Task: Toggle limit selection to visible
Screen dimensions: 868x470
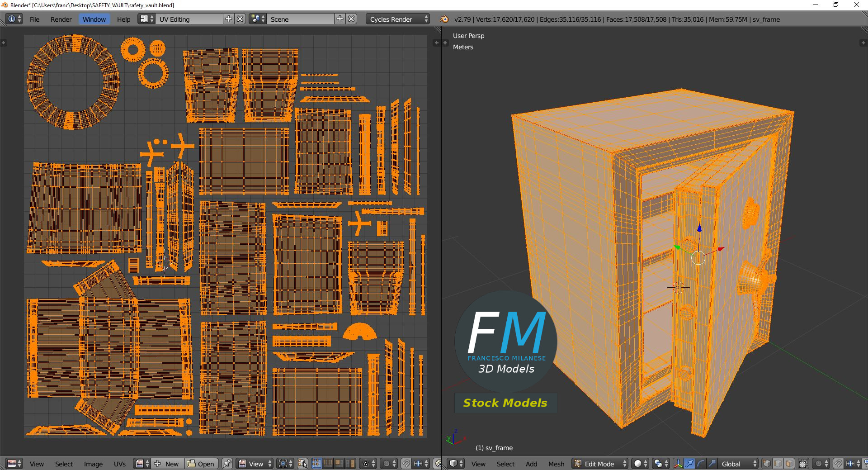Action: point(803,464)
